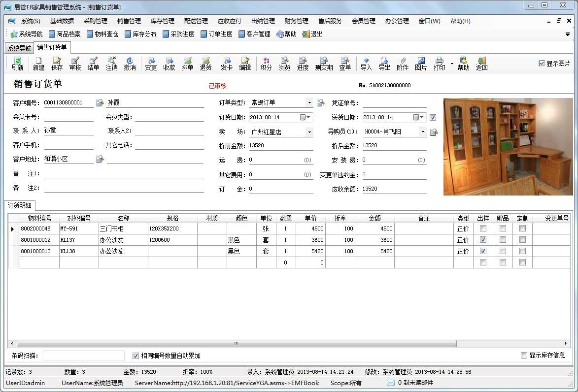Click the 发卡 issue card icon
This screenshot has height=392, width=578.
[x=227, y=64]
